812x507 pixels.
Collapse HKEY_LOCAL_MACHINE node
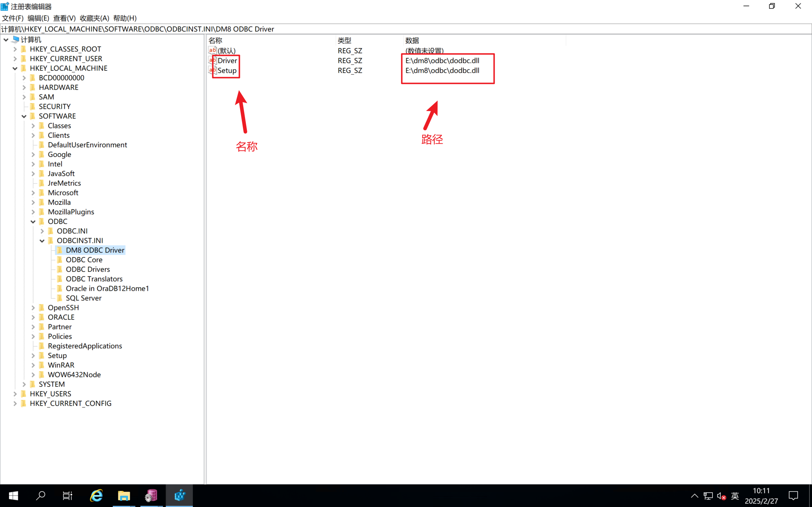coord(15,68)
